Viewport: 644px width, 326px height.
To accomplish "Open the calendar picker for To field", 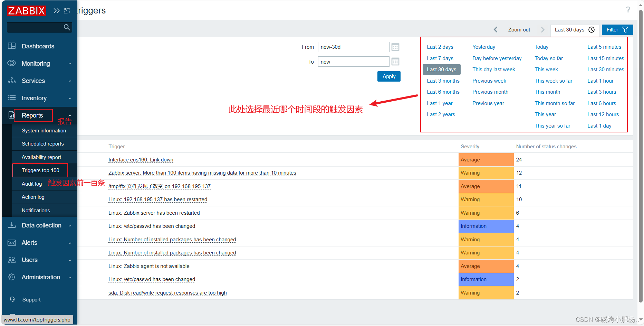I will (395, 62).
